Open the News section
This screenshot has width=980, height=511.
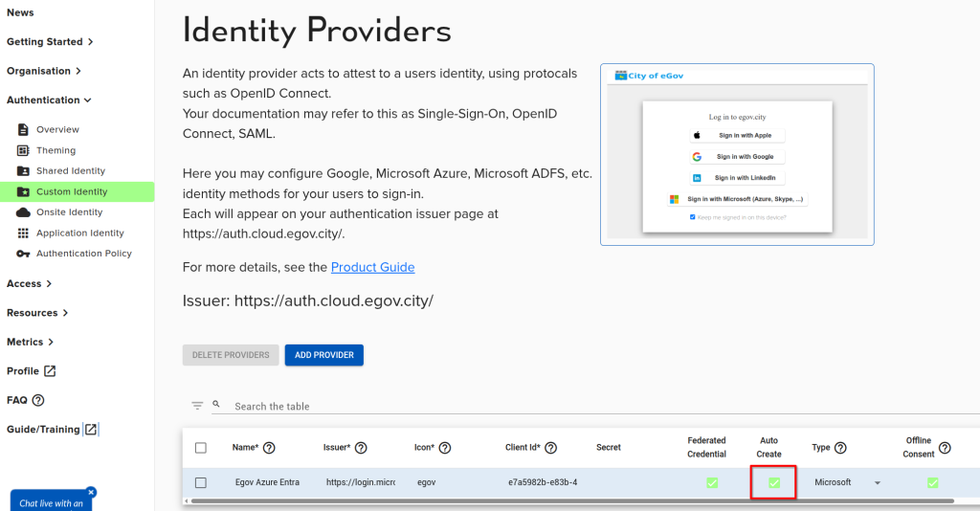(20, 12)
